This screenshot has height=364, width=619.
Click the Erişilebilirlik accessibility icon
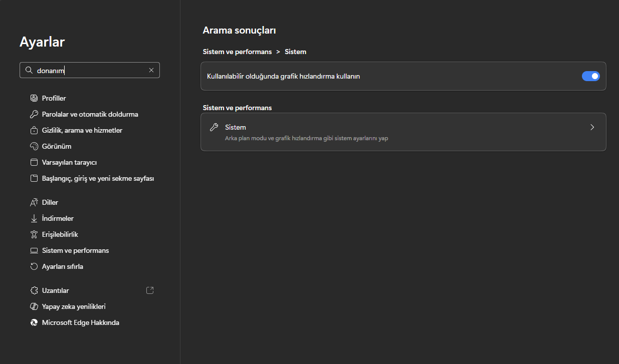pyautogui.click(x=34, y=234)
